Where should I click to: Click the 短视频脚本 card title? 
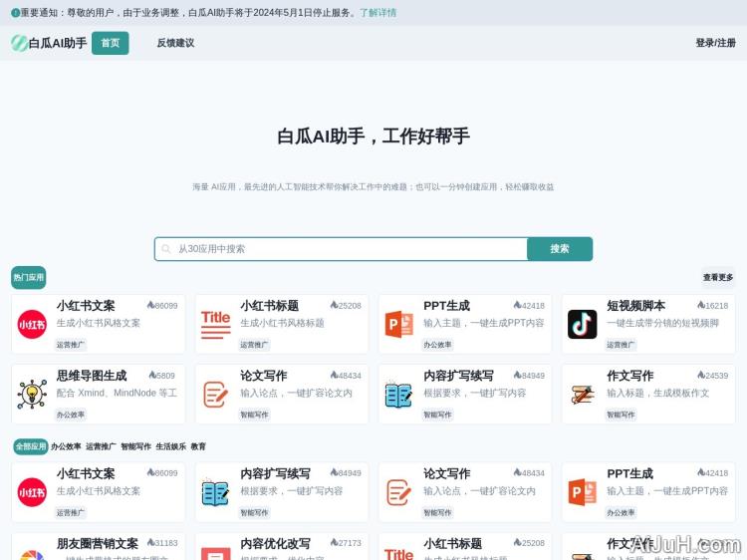[x=635, y=306]
